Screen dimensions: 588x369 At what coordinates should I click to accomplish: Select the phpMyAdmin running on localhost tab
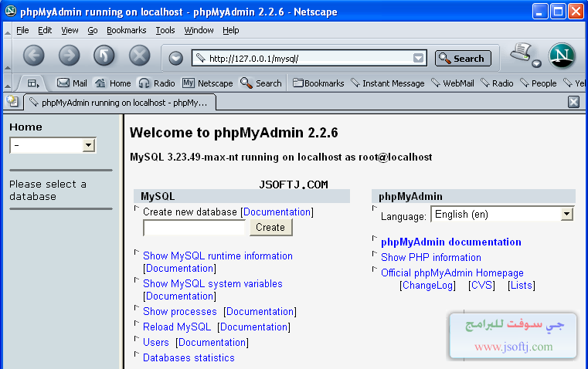click(x=119, y=102)
